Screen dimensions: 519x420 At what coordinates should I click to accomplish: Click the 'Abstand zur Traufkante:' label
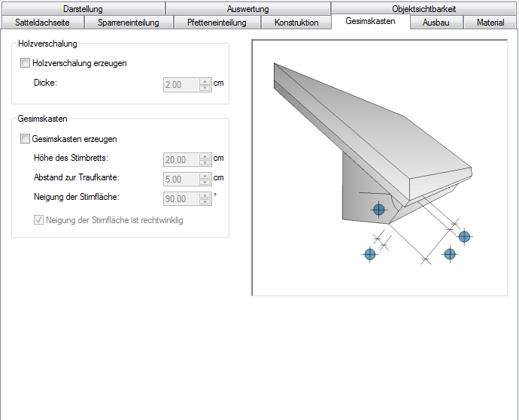77,177
